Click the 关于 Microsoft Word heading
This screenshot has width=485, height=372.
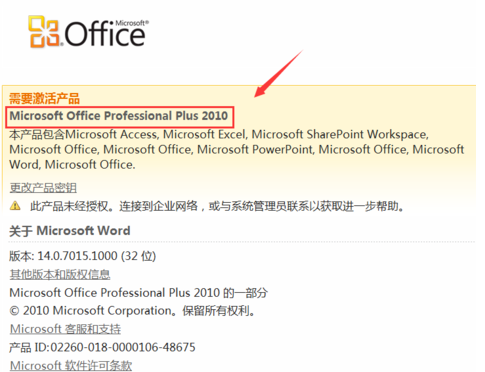[x=70, y=231]
